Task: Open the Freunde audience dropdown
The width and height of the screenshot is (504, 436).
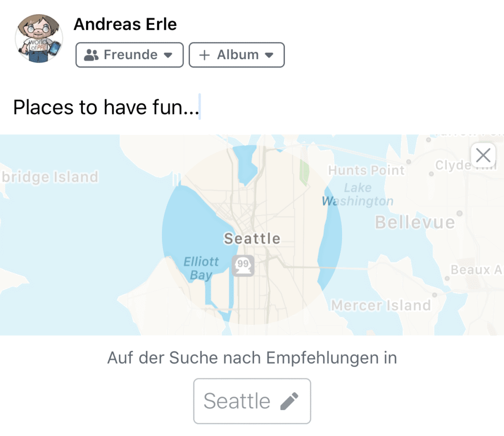Action: point(130,55)
